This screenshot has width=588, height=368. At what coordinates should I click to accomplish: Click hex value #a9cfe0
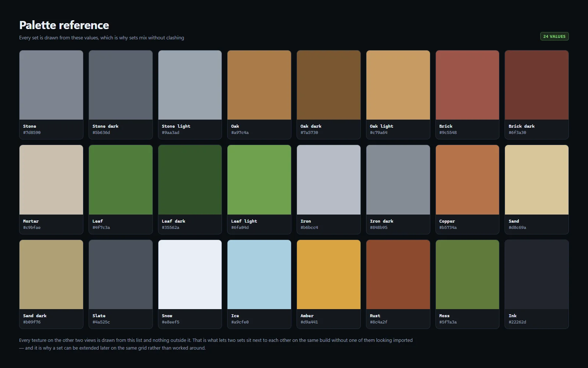pos(240,322)
